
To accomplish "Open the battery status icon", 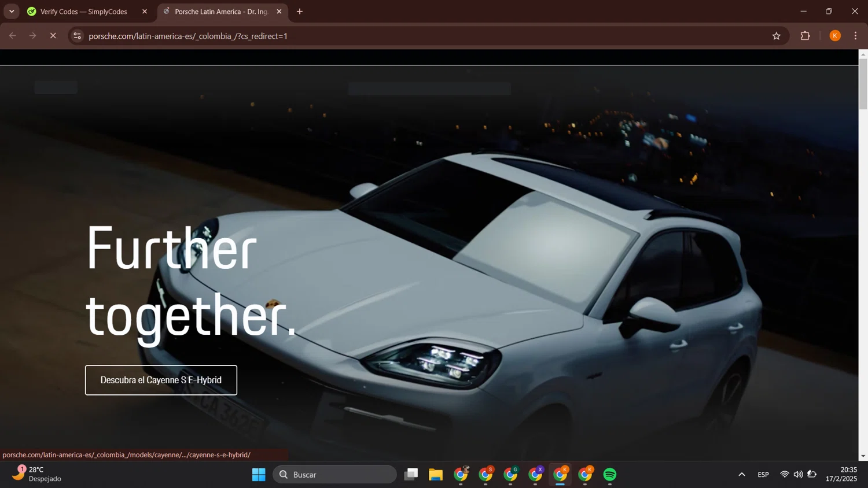I will (812, 475).
